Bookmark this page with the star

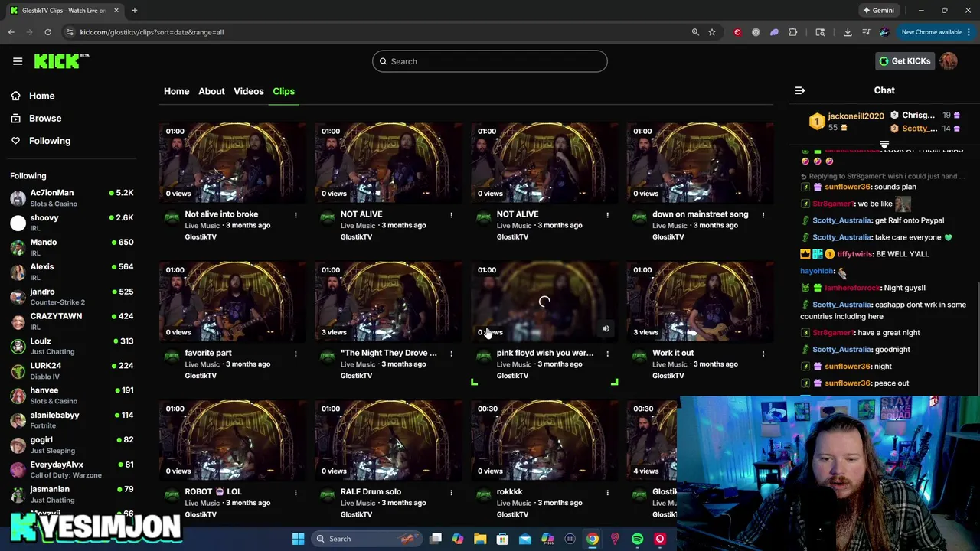click(x=712, y=32)
